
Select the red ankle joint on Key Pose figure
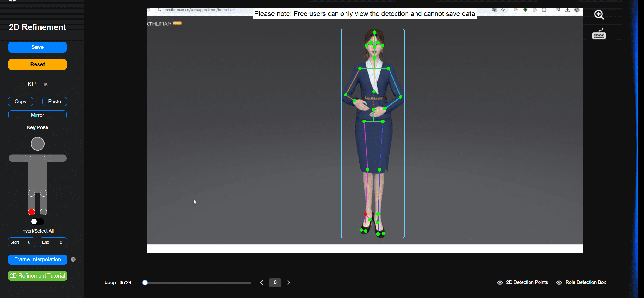[31, 212]
